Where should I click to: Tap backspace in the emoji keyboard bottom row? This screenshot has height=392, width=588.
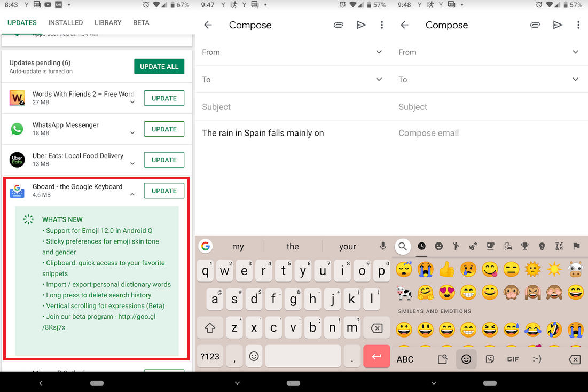coord(575,360)
